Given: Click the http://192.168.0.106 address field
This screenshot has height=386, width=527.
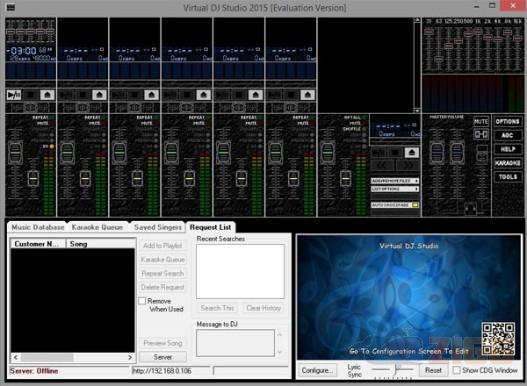Looking at the screenshot, I should pyautogui.click(x=171, y=371).
